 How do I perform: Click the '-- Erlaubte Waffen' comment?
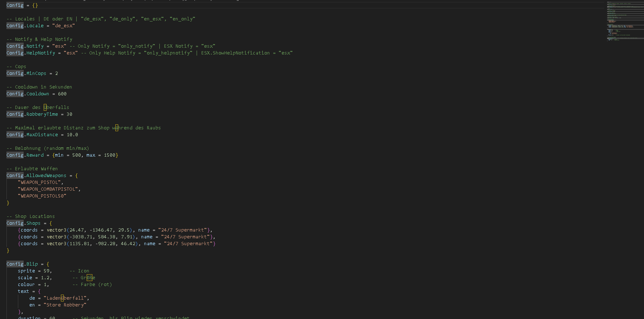(32, 169)
